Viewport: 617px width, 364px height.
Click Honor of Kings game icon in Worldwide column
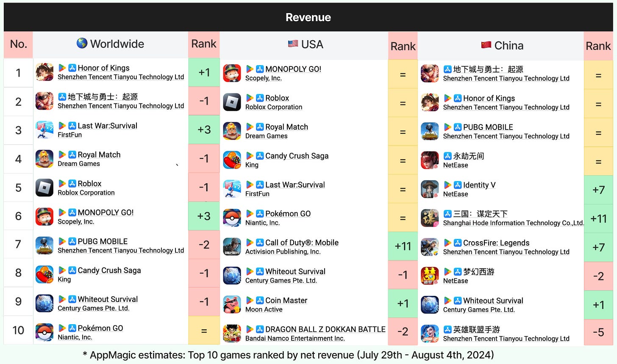tap(44, 72)
